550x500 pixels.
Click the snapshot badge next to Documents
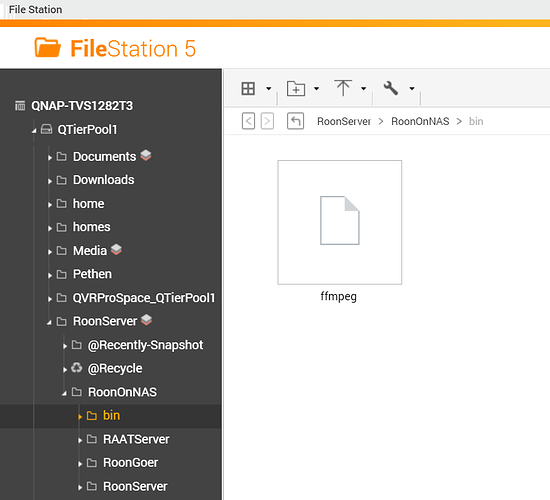[146, 155]
